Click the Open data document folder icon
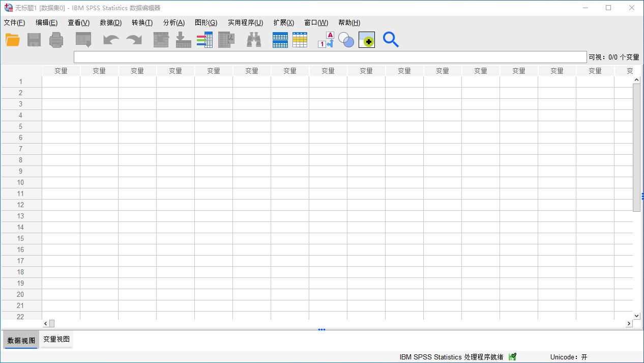 click(x=13, y=40)
